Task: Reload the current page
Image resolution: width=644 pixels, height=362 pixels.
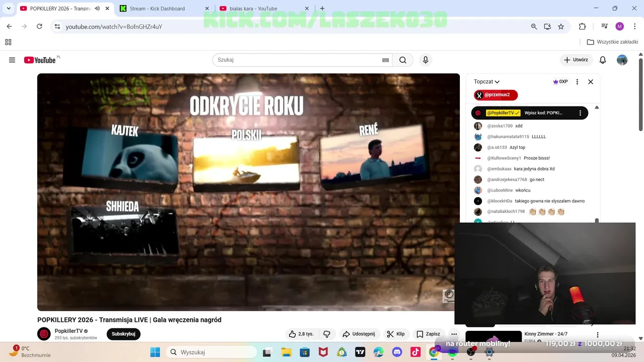Action: [39, 26]
